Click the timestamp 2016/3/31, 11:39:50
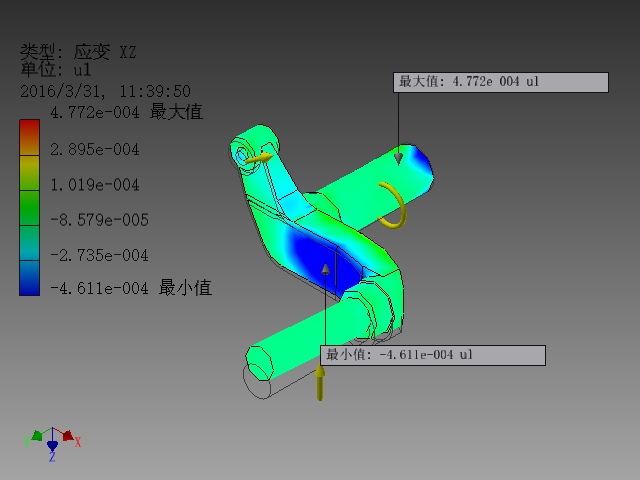Image resolution: width=640 pixels, height=480 pixels. 105,91
